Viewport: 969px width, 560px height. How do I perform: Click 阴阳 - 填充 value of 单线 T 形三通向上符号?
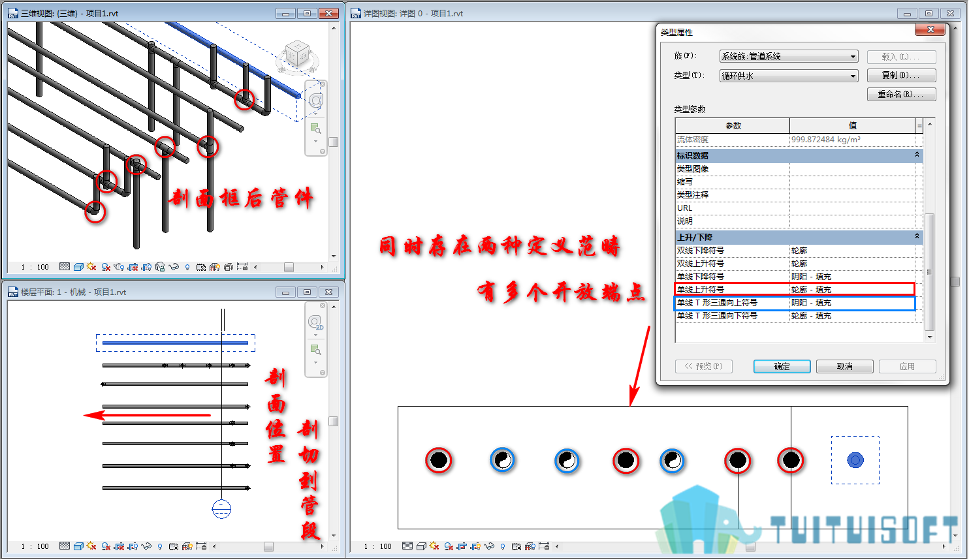[852, 303]
